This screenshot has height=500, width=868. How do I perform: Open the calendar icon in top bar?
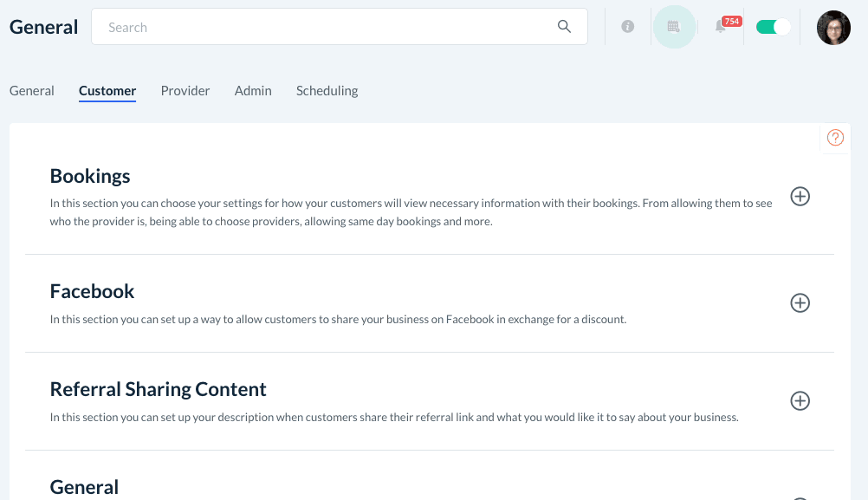[674, 27]
